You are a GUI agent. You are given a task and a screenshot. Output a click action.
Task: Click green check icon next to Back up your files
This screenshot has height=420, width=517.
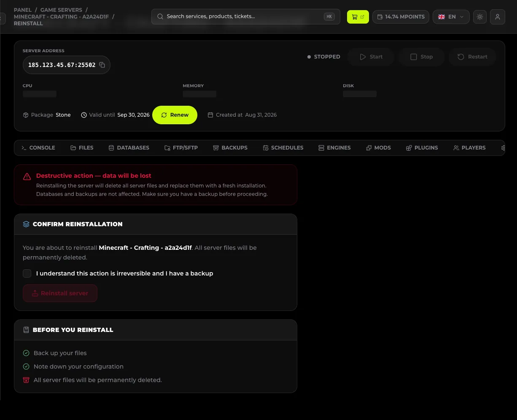click(x=26, y=353)
